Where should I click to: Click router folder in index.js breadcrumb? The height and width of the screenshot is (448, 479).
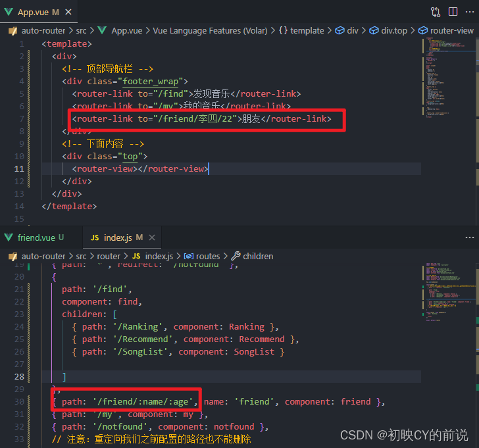point(109,256)
